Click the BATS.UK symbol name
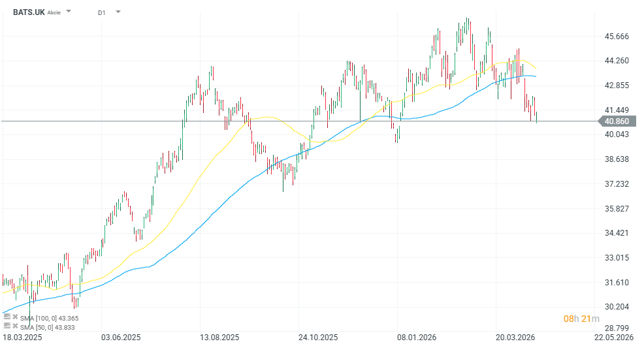The width and height of the screenshot is (644, 348). (28, 12)
